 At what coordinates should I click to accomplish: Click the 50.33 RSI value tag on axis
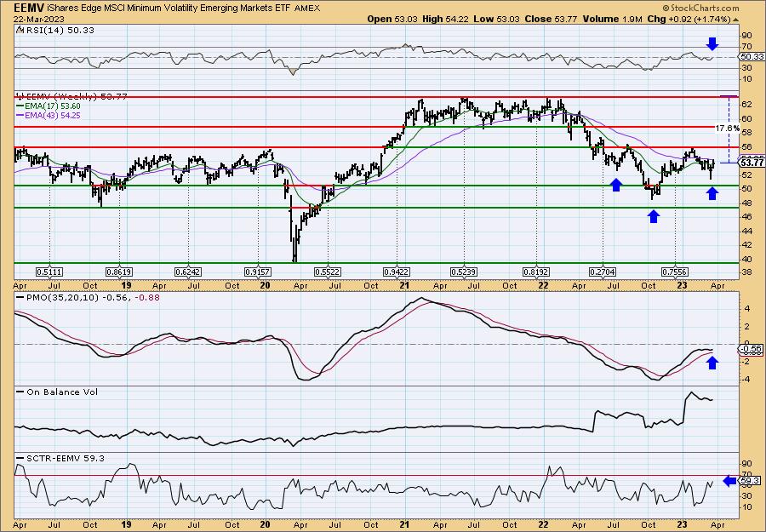pos(752,57)
